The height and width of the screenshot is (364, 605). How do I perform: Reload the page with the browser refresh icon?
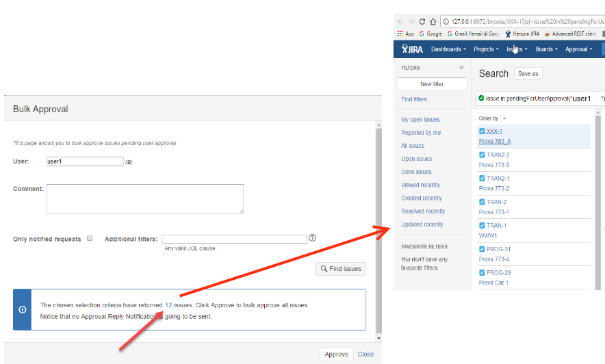coord(422,21)
